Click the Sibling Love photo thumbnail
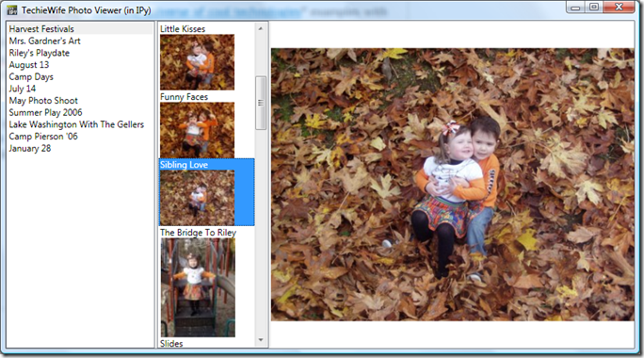This screenshot has width=644, height=358. (x=197, y=198)
